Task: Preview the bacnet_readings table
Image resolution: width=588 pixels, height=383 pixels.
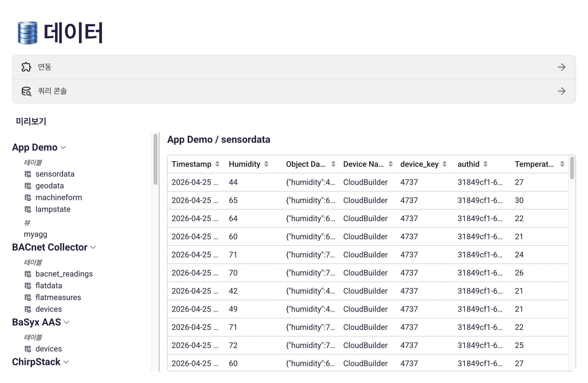Action: (64, 274)
